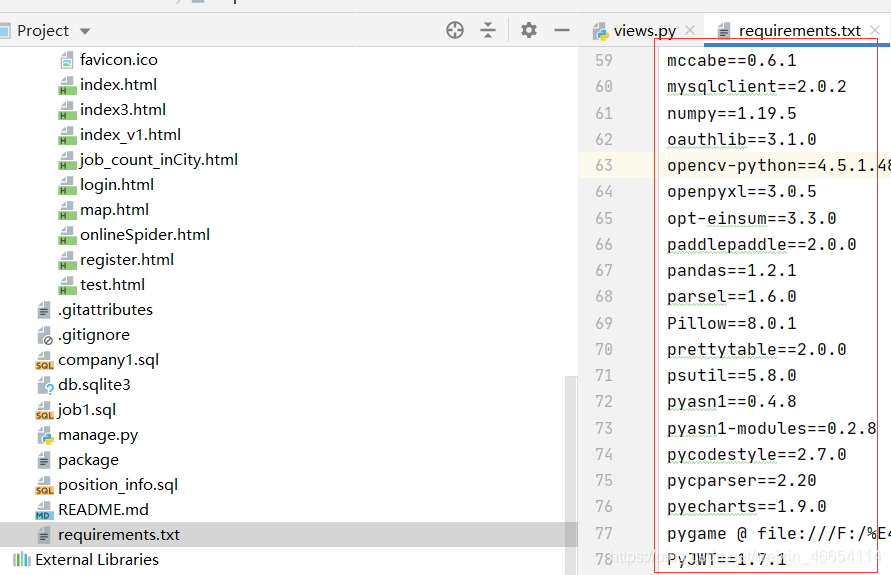Click the Markdown icon beside README.md

click(44, 510)
